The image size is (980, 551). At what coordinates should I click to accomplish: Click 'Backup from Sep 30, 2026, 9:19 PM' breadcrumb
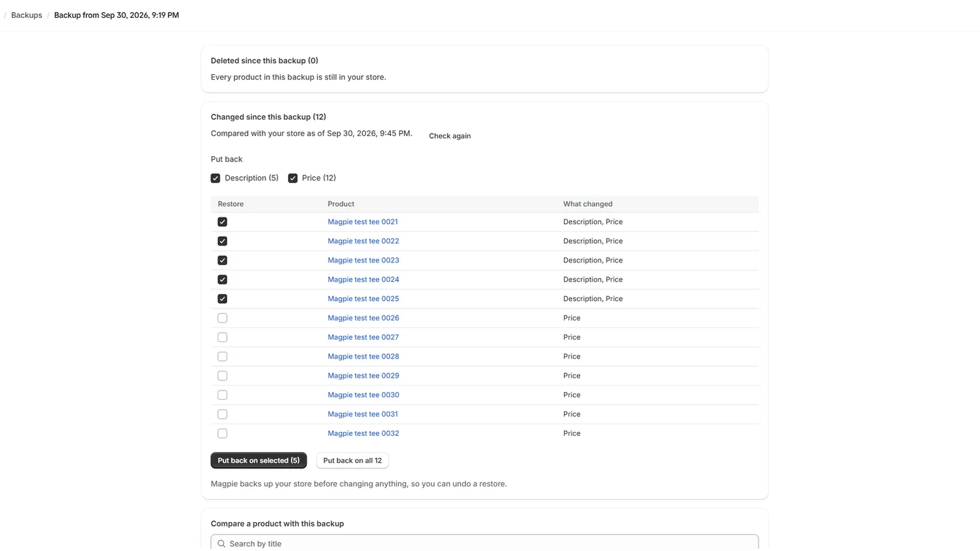point(116,15)
